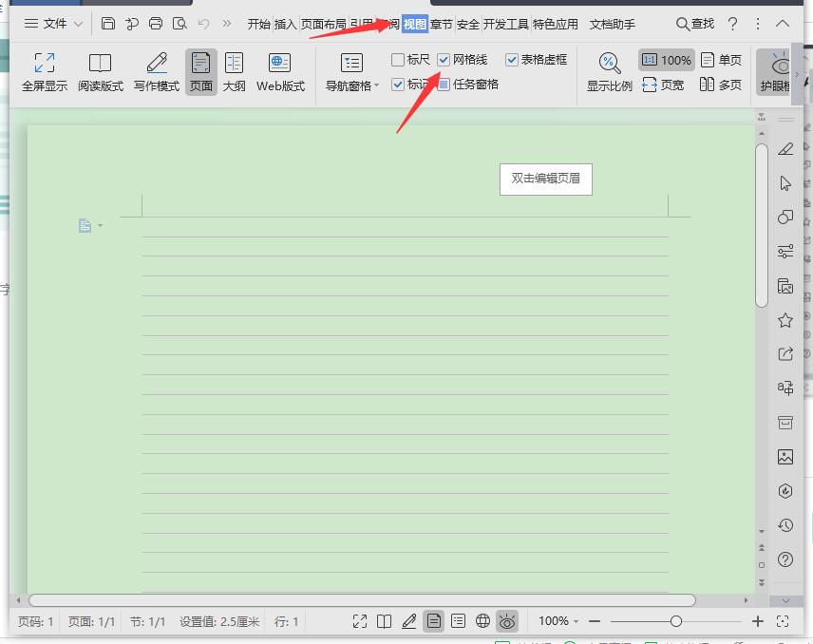Set zoom to 100% in ribbon
The image size is (813, 644).
667,60
